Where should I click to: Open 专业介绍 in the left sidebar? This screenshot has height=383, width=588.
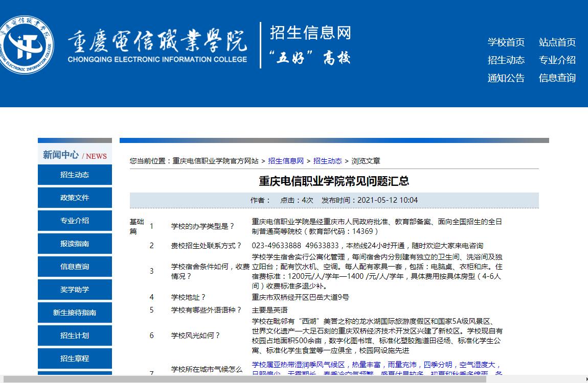(75, 221)
